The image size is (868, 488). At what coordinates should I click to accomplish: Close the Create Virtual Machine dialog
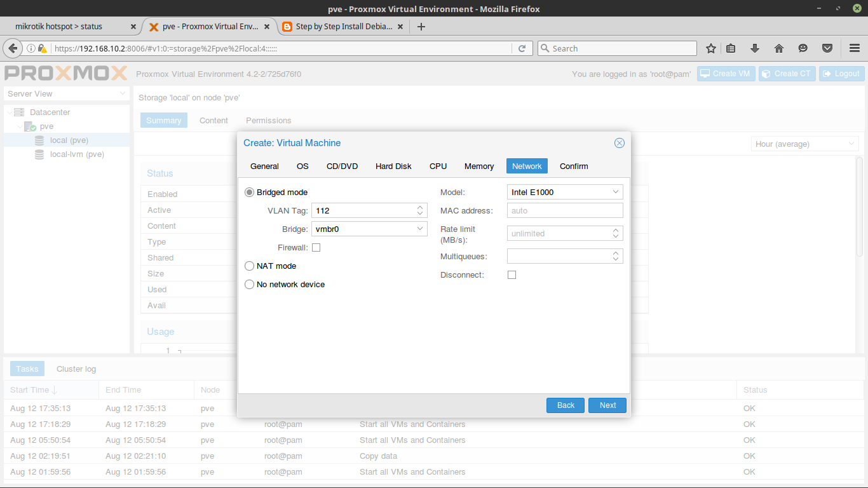pyautogui.click(x=620, y=143)
